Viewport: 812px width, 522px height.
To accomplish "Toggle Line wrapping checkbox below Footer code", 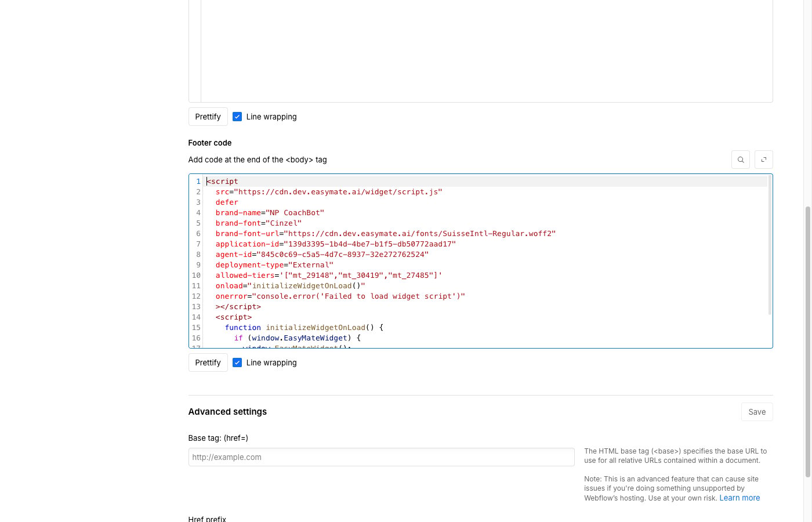I will point(237,362).
